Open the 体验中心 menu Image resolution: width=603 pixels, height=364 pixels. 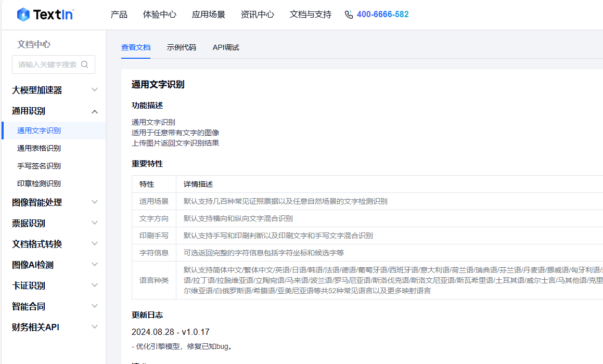pos(160,15)
